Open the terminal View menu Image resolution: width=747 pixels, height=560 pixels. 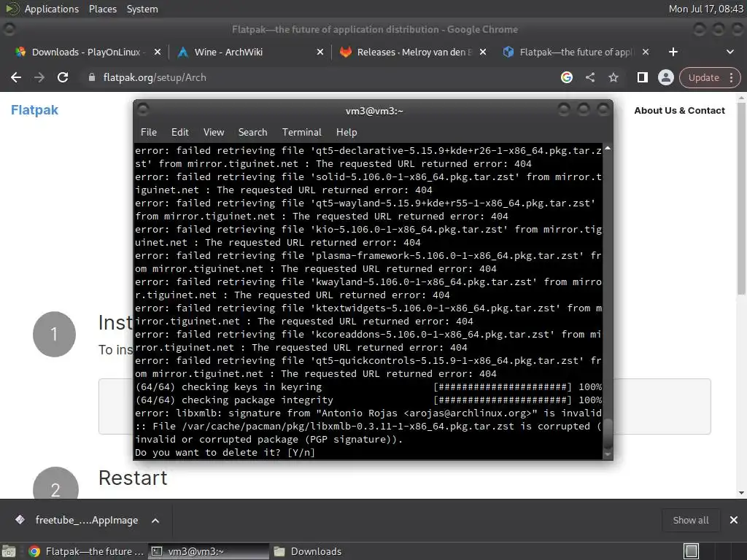pyautogui.click(x=214, y=133)
